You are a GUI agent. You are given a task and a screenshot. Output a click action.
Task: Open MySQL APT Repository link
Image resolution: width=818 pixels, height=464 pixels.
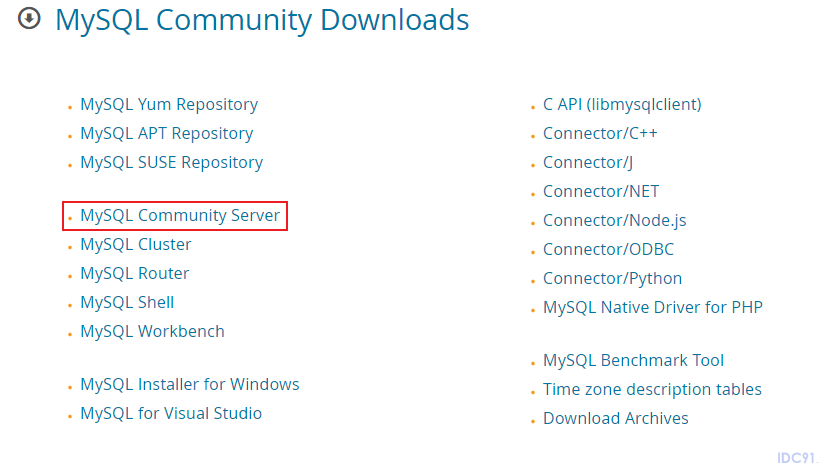166,134
